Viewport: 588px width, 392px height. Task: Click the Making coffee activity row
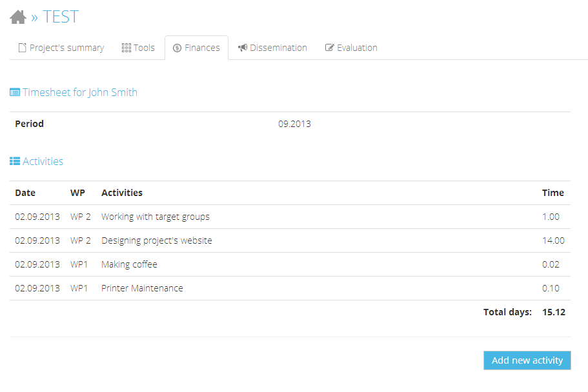click(x=129, y=264)
